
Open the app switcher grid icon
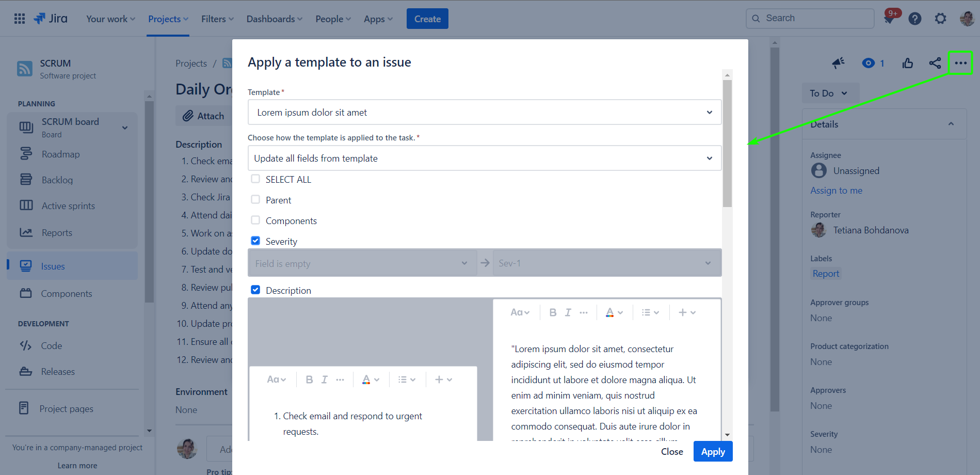[x=20, y=19]
